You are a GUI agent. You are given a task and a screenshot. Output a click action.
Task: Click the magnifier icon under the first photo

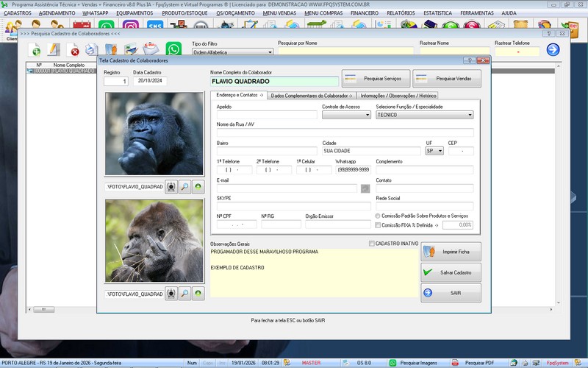click(x=185, y=187)
